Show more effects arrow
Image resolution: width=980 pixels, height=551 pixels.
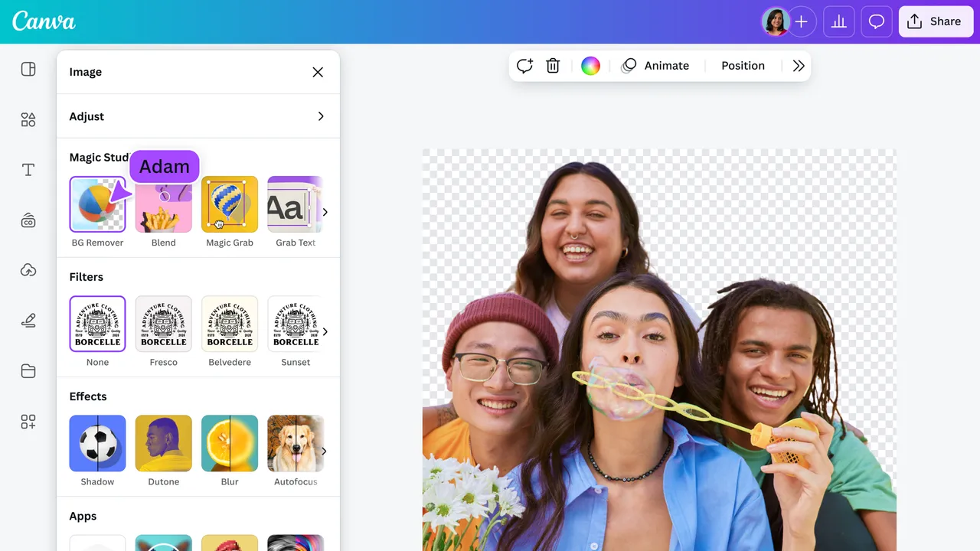pyautogui.click(x=325, y=451)
